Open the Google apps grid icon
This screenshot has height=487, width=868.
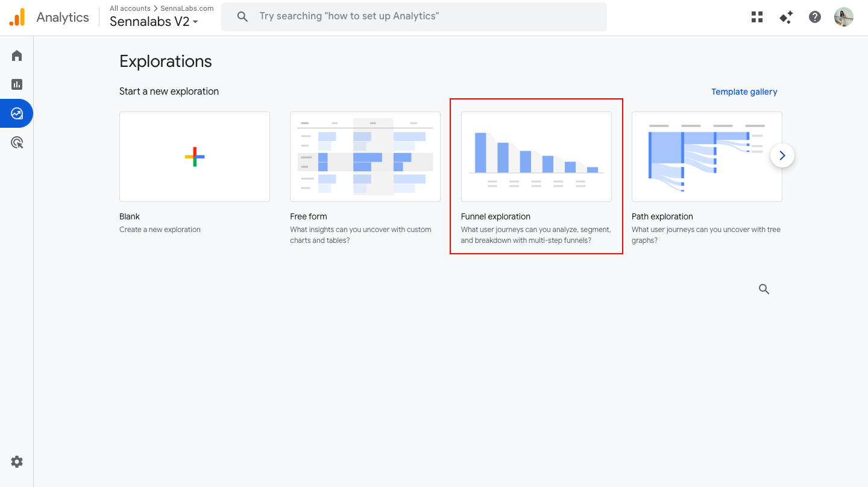pyautogui.click(x=757, y=17)
